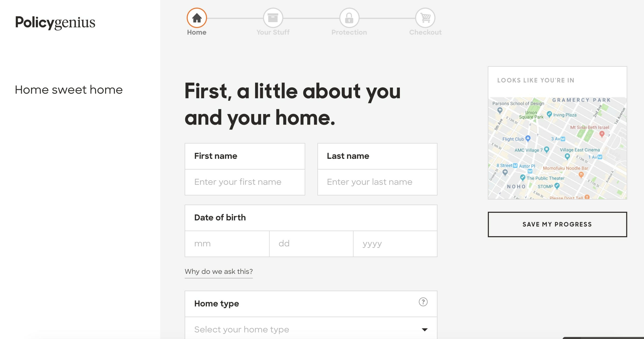Image resolution: width=644 pixels, height=339 pixels.
Task: Click the Home type question mark icon
Action: pos(423,302)
